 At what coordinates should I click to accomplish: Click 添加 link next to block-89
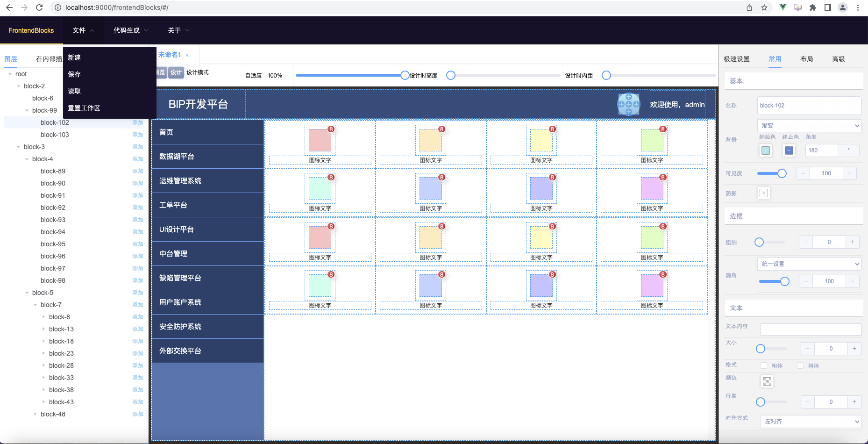tap(138, 171)
